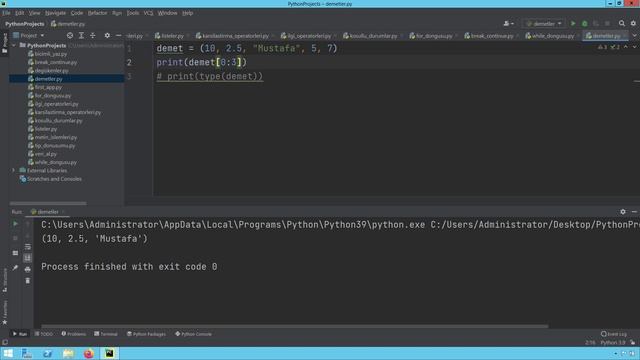Image resolution: width=640 pixels, height=360 pixels.
Task: Open Firefox from Windows taskbar
Action: point(89,353)
